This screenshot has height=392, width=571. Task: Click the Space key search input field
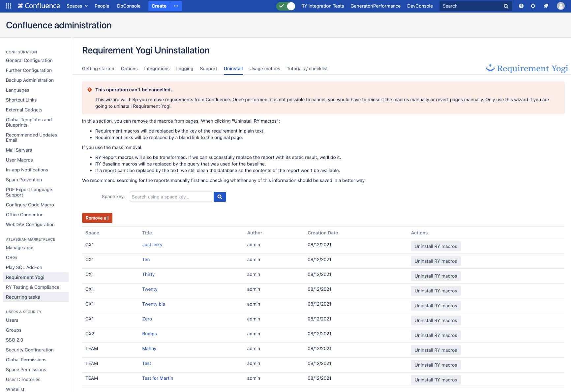click(x=171, y=197)
